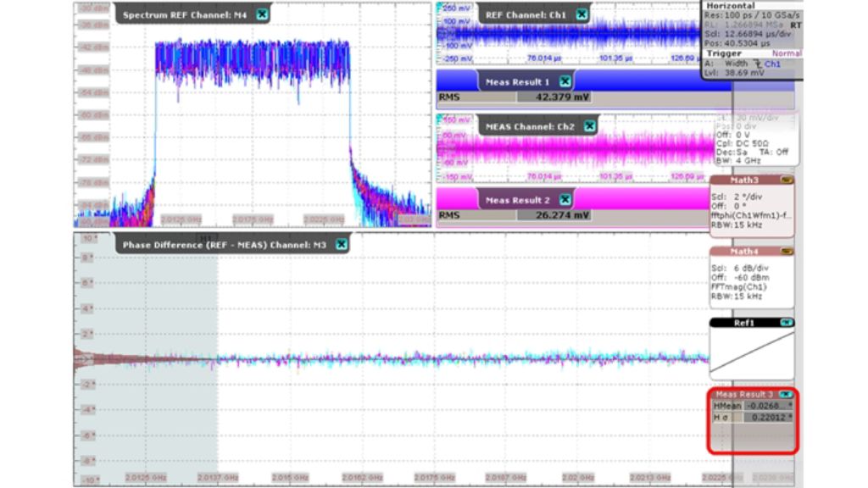
Task: Click the HMean value in Meas Result 3
Action: click(x=769, y=405)
